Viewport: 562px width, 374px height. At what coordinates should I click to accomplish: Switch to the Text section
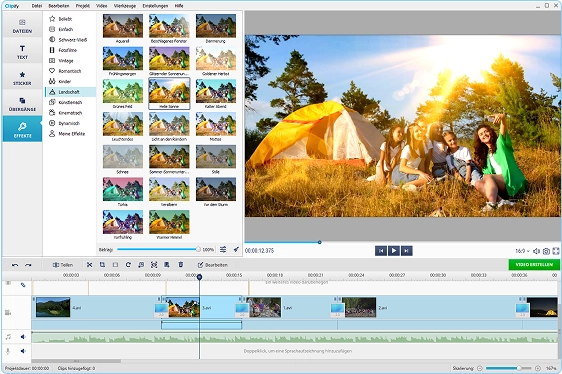pos(22,52)
